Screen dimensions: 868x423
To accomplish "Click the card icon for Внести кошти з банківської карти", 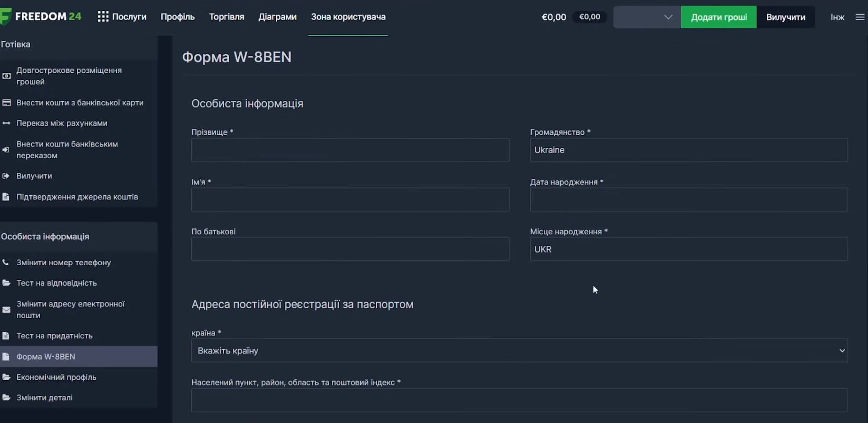I will click(6, 103).
